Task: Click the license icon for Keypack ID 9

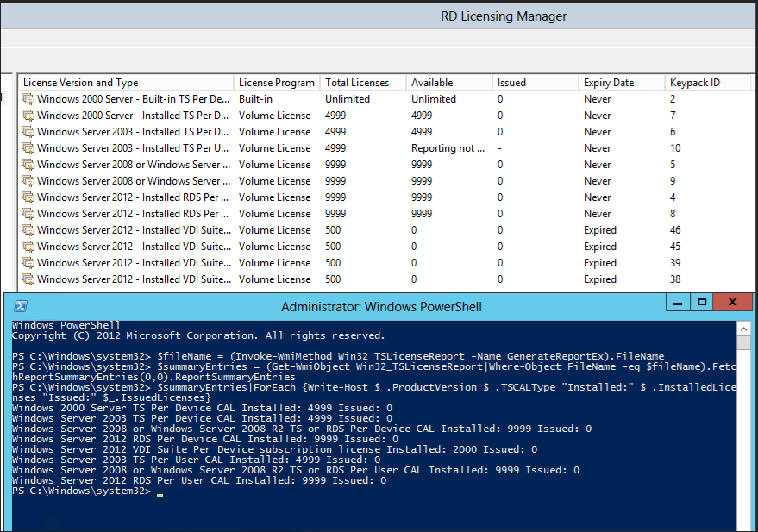Action: (28, 181)
